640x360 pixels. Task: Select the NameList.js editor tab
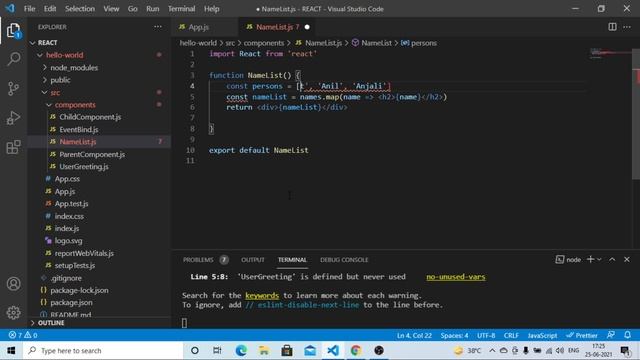274,27
